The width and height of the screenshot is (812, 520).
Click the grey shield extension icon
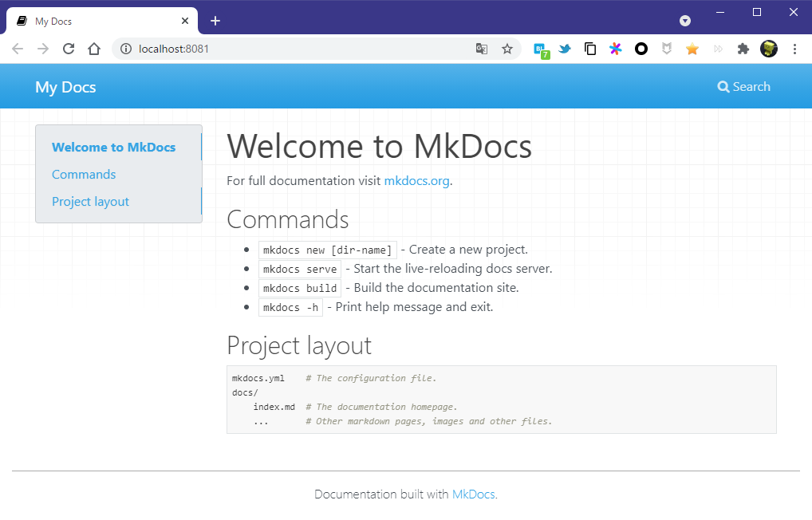(x=667, y=49)
